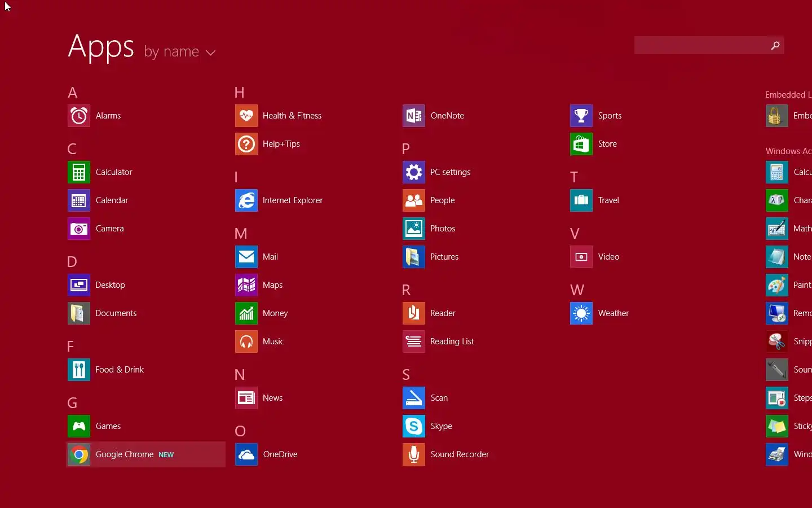This screenshot has height=508, width=812.
Task: Launch Internet Explorer icon
Action: coord(246,200)
